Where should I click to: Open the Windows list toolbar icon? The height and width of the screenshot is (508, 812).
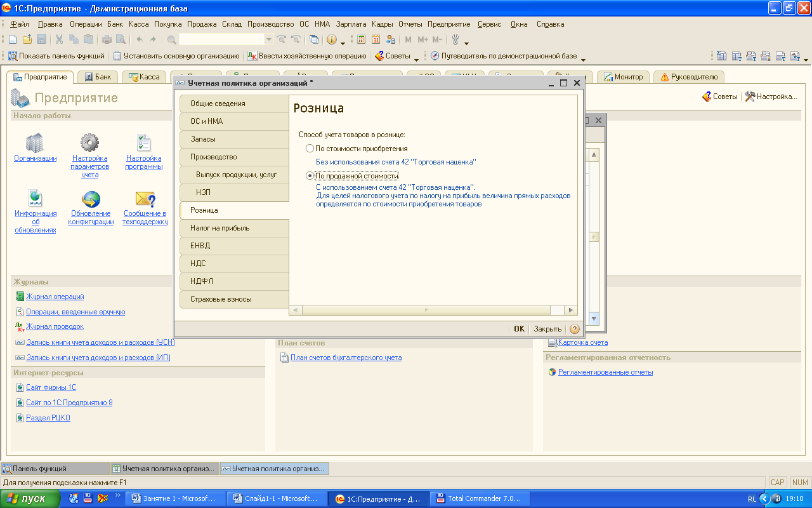[314, 39]
